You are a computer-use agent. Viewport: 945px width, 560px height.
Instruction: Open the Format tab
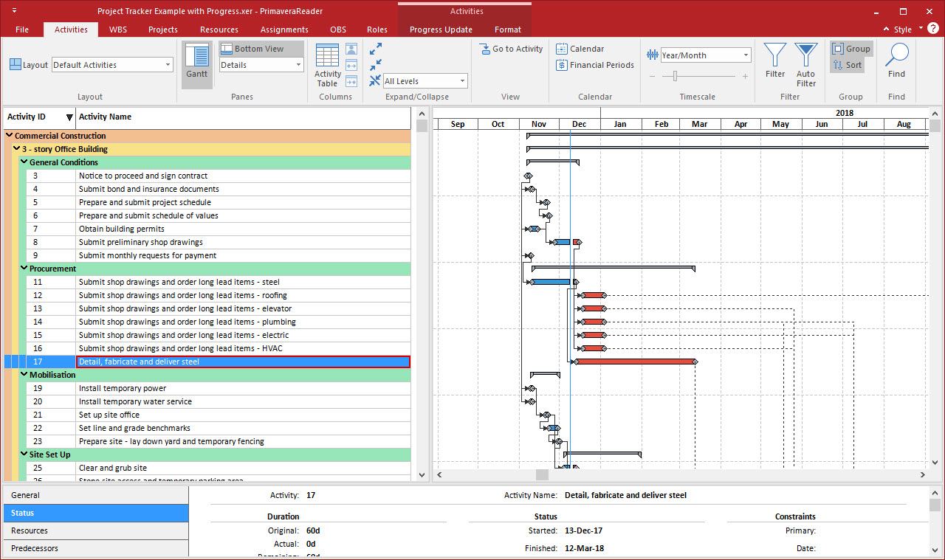point(508,30)
